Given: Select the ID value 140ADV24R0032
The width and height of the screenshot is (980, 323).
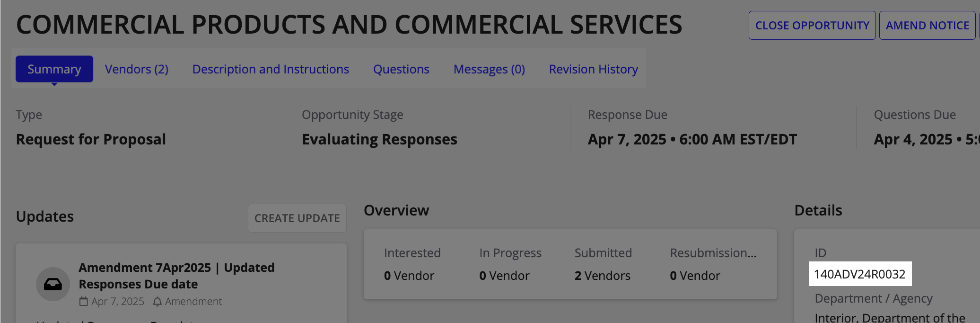Looking at the screenshot, I should pyautogui.click(x=860, y=274).
